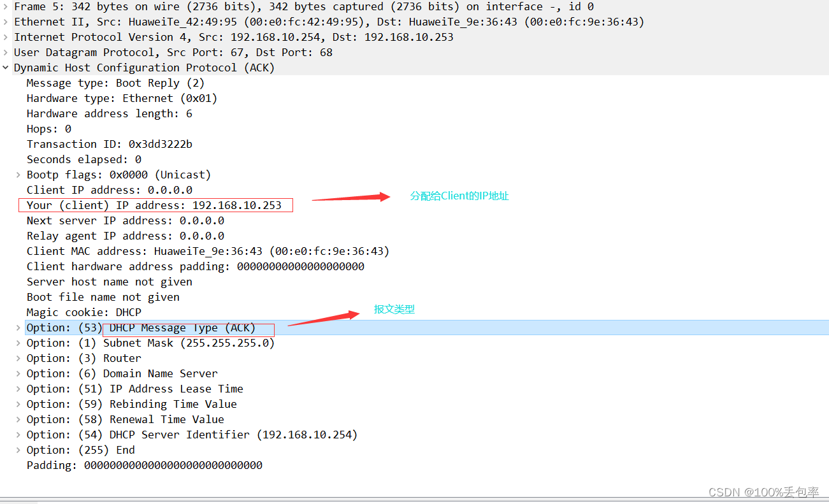
Task: Select the Hops: 0 line
Action: pyautogui.click(x=48, y=129)
